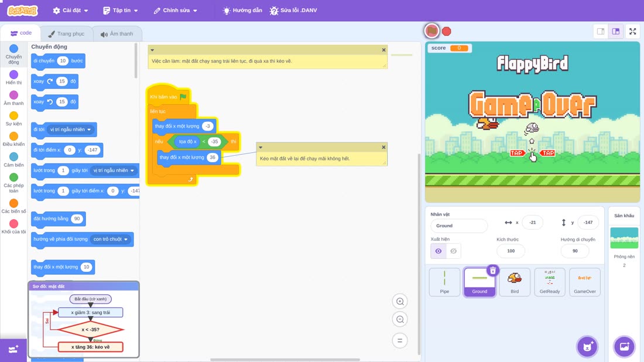Screen dimensions: 644x362
Task: Stop the project with the red stop button
Action: click(x=447, y=31)
